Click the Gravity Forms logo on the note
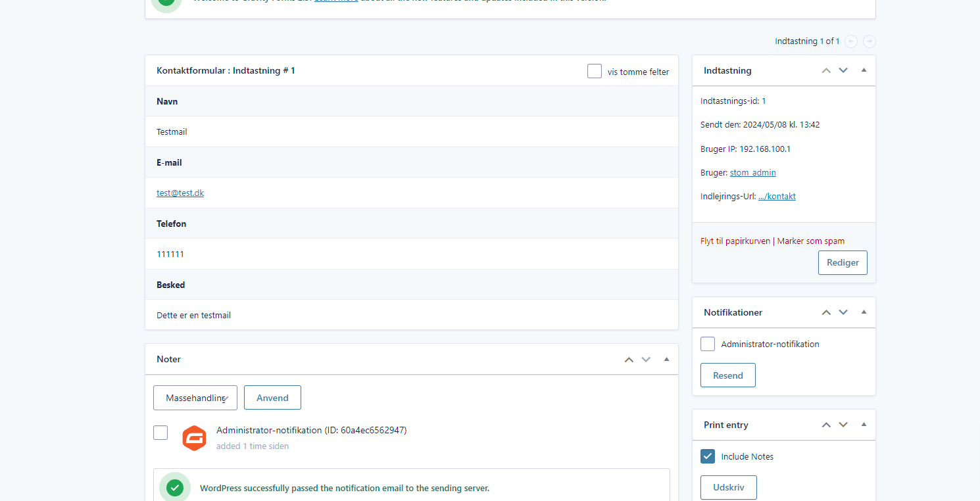 (x=194, y=439)
